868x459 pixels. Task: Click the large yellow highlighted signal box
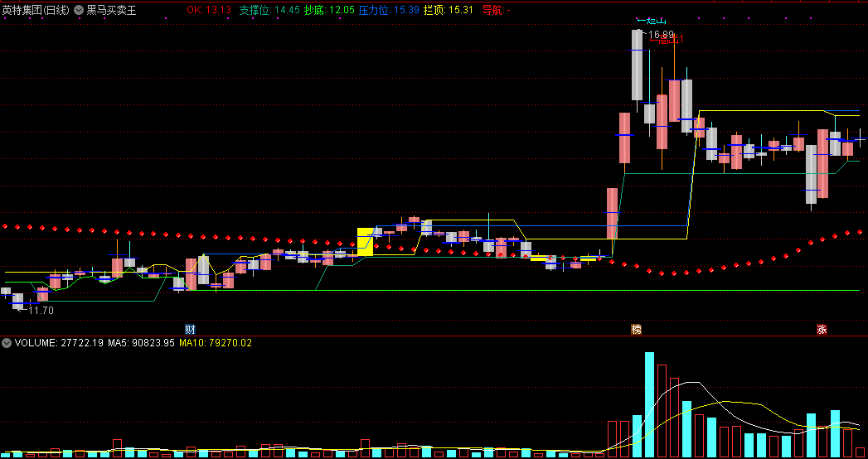click(x=366, y=242)
